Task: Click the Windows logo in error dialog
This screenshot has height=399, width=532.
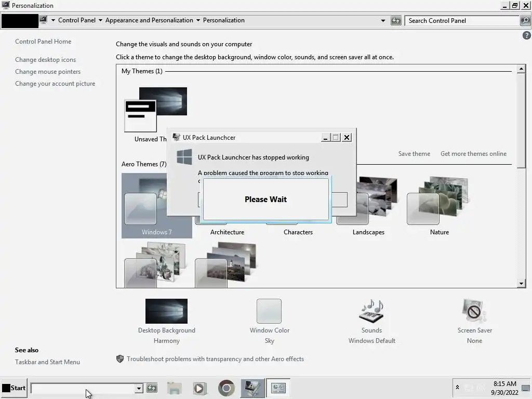Action: (x=184, y=157)
